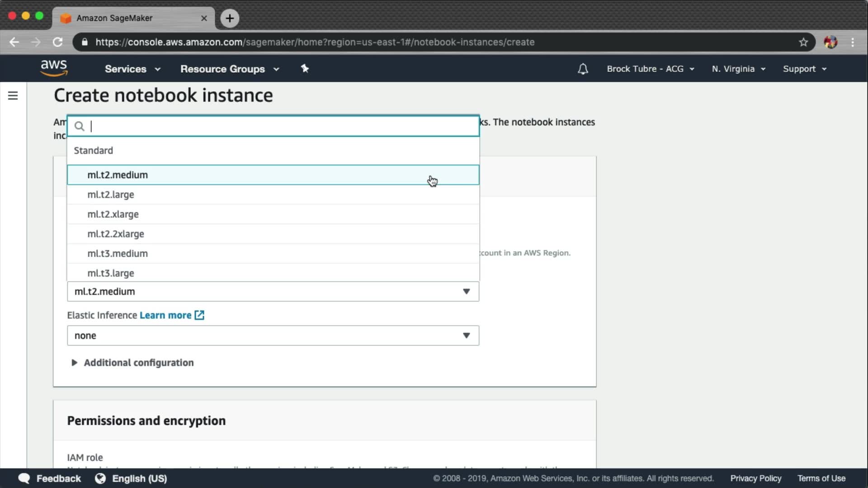Open the notifications bell

click(583, 69)
